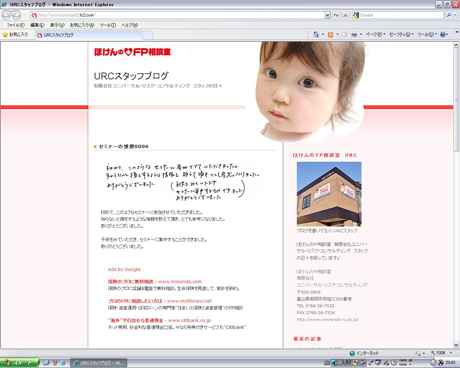Open the File menu

click(x=16, y=25)
